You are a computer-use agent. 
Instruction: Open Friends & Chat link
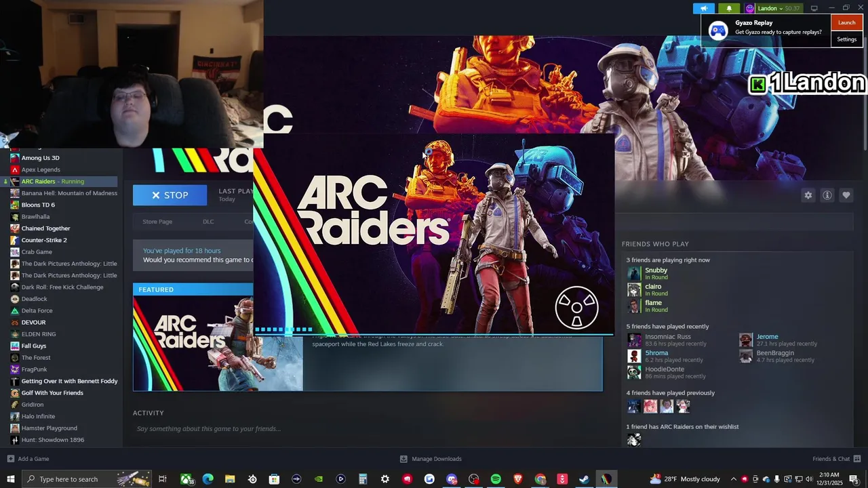tap(831, 459)
